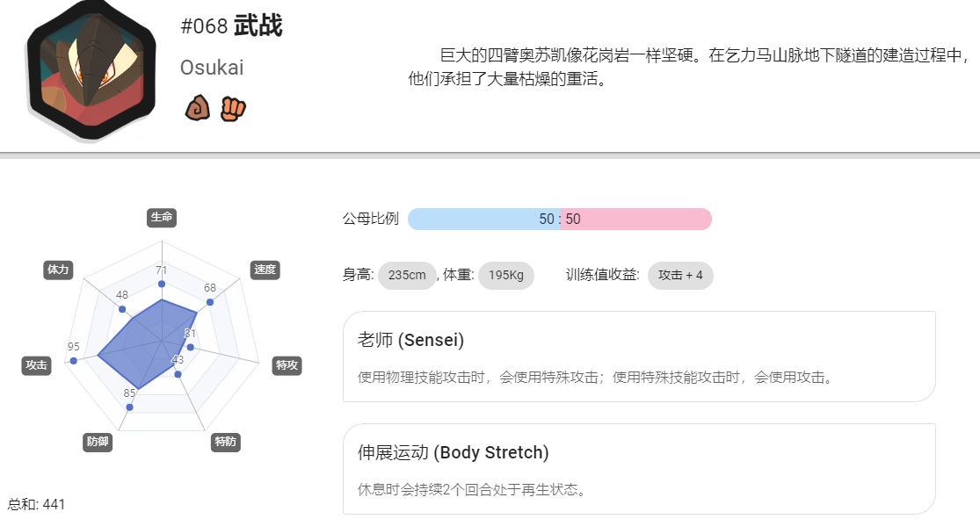The width and height of the screenshot is (980, 519).
Task: Click the 特攻 stat label badge
Action: pos(287,365)
